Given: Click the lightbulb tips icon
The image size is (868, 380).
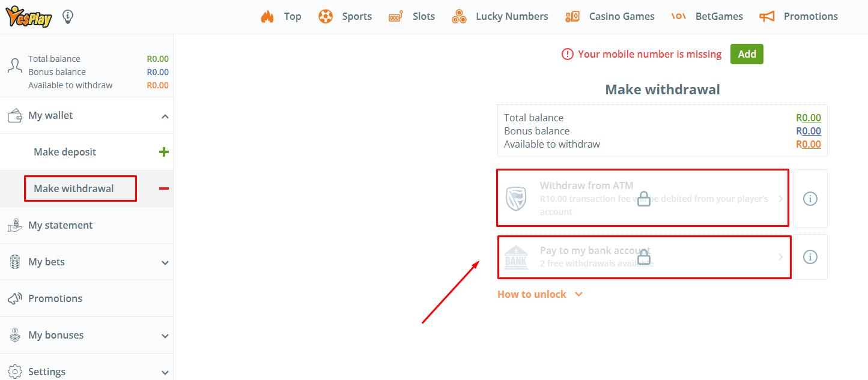Looking at the screenshot, I should (68, 17).
